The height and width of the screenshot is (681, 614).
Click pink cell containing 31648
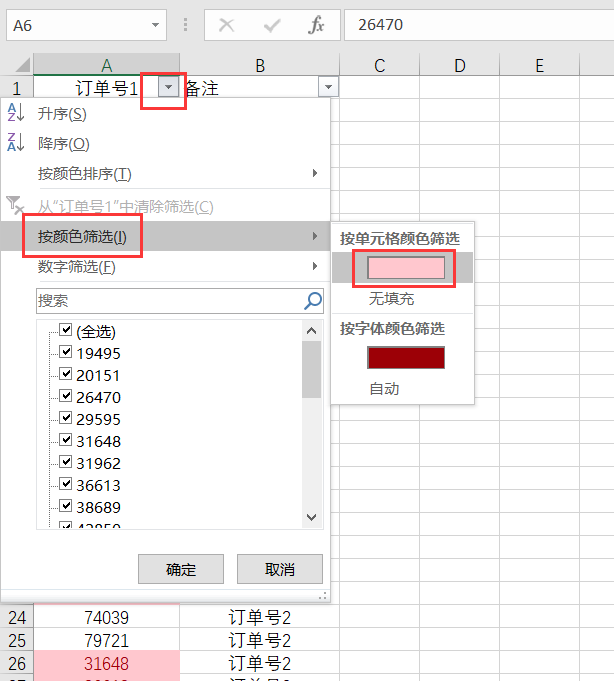(x=106, y=663)
